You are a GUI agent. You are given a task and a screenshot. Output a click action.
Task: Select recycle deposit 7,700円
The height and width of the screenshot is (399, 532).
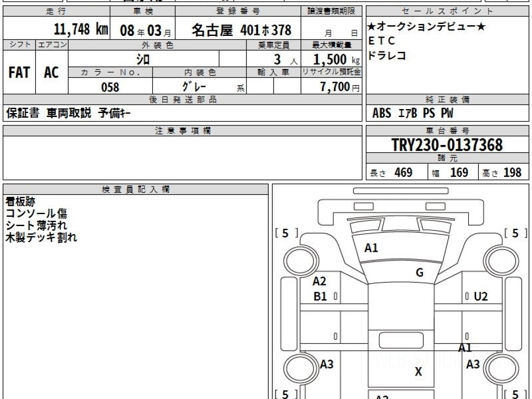point(340,87)
